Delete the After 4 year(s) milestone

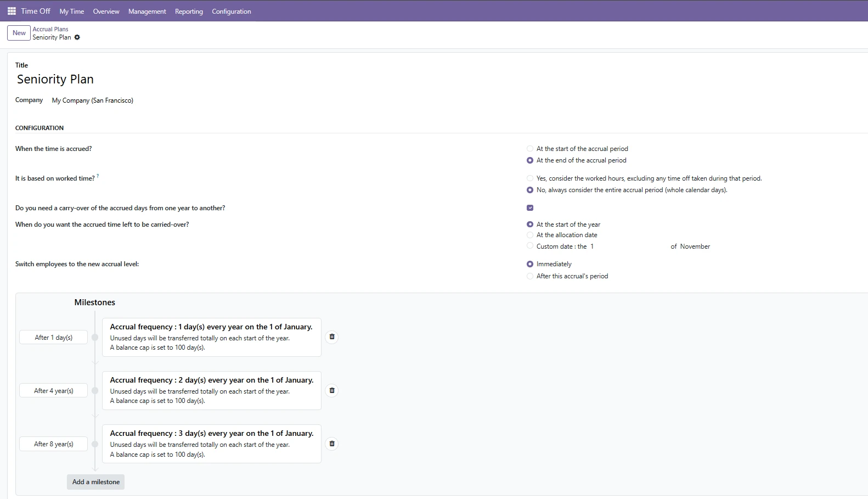(x=332, y=390)
